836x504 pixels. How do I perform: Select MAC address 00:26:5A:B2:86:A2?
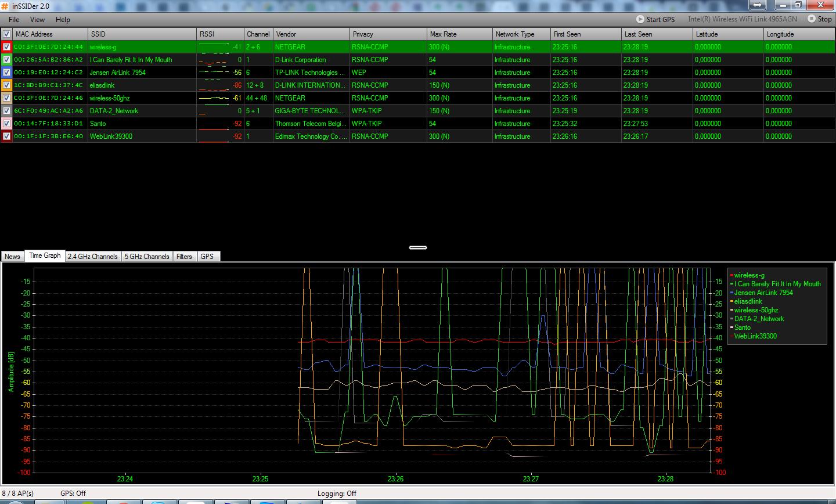pyautogui.click(x=49, y=60)
